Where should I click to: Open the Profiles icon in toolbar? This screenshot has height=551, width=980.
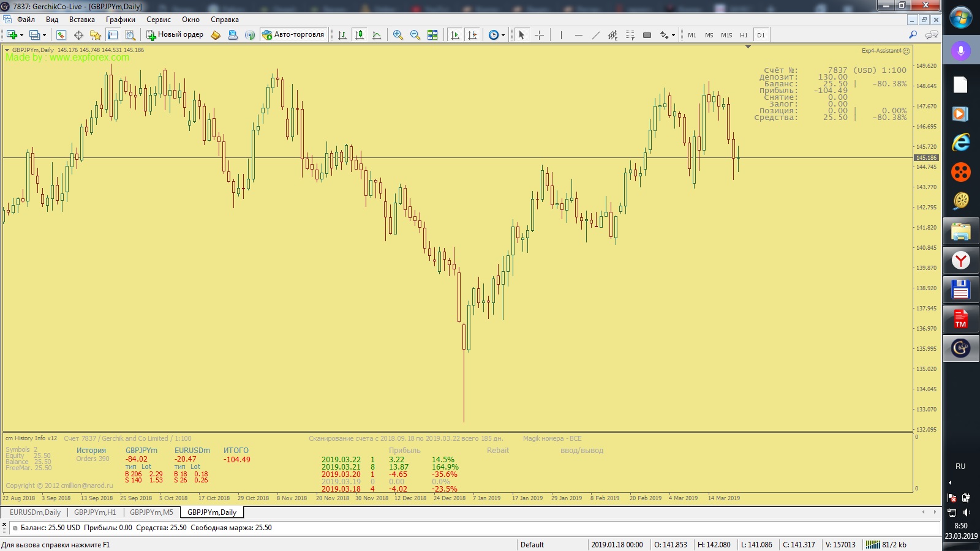pyautogui.click(x=34, y=35)
